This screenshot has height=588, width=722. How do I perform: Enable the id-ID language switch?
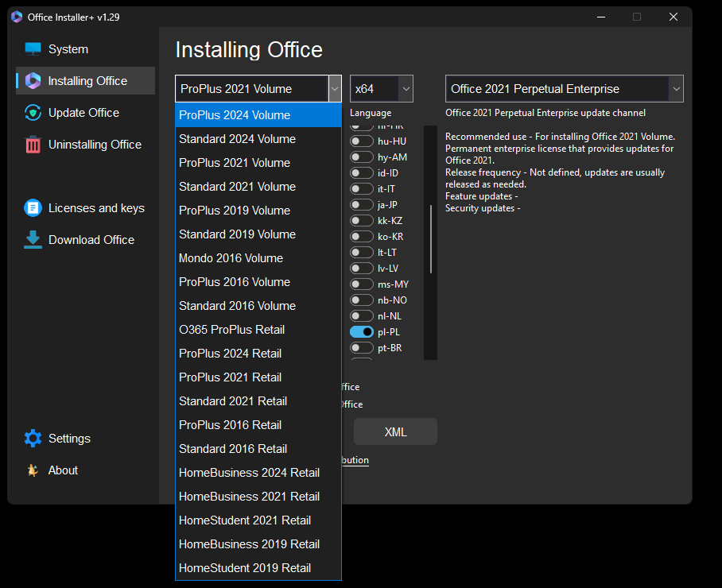[x=362, y=173]
